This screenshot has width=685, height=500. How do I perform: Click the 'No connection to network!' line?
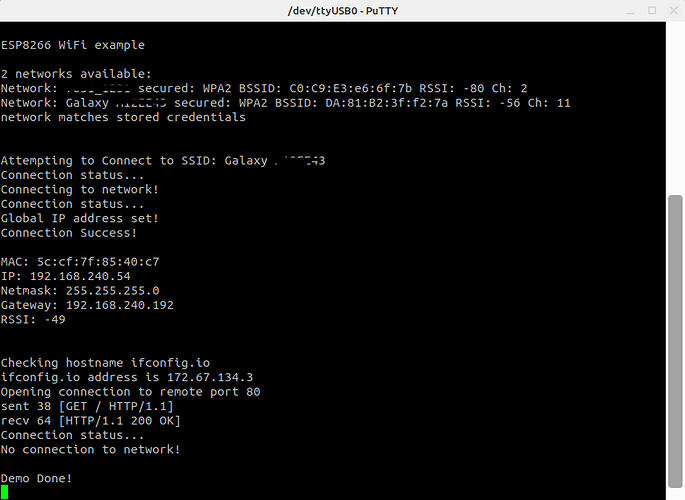[90, 449]
